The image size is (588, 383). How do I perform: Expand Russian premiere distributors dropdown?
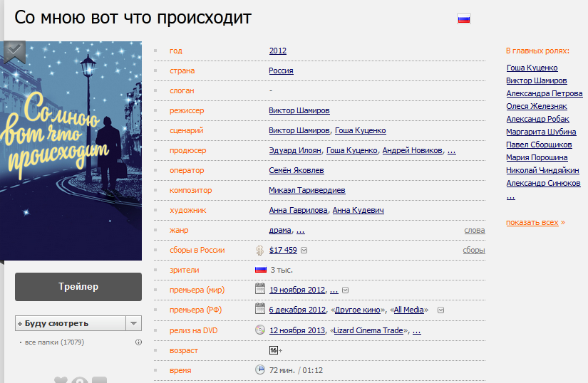click(x=441, y=310)
